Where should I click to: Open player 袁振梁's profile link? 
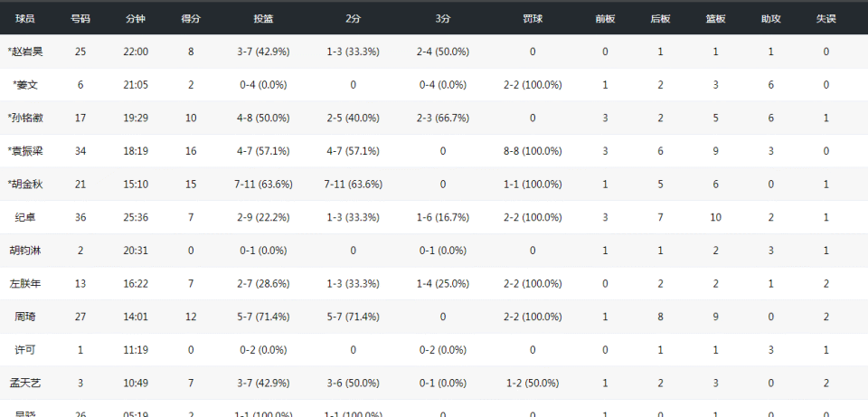(x=25, y=151)
